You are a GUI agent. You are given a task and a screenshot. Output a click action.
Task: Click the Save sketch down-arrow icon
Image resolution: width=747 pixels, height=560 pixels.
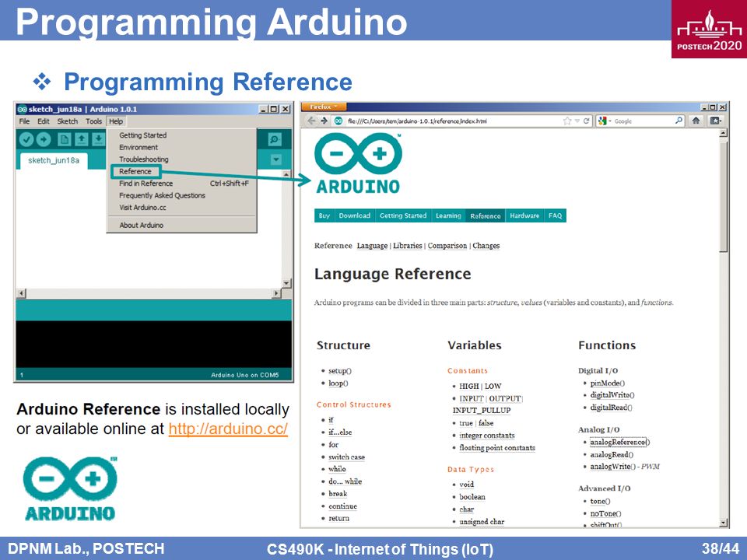coord(98,139)
